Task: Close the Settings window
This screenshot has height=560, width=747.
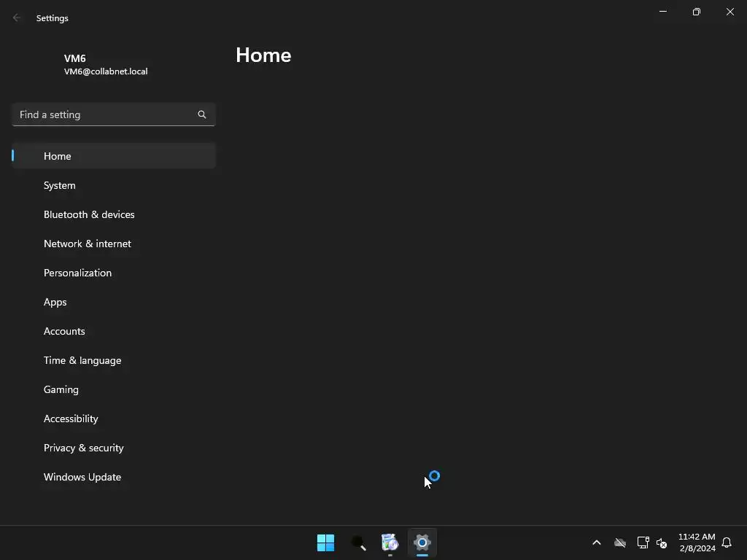Action: coord(729,12)
